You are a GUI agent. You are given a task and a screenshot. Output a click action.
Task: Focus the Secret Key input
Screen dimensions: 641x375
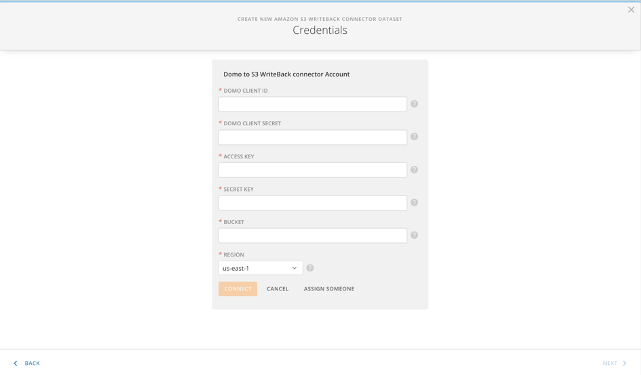point(312,203)
